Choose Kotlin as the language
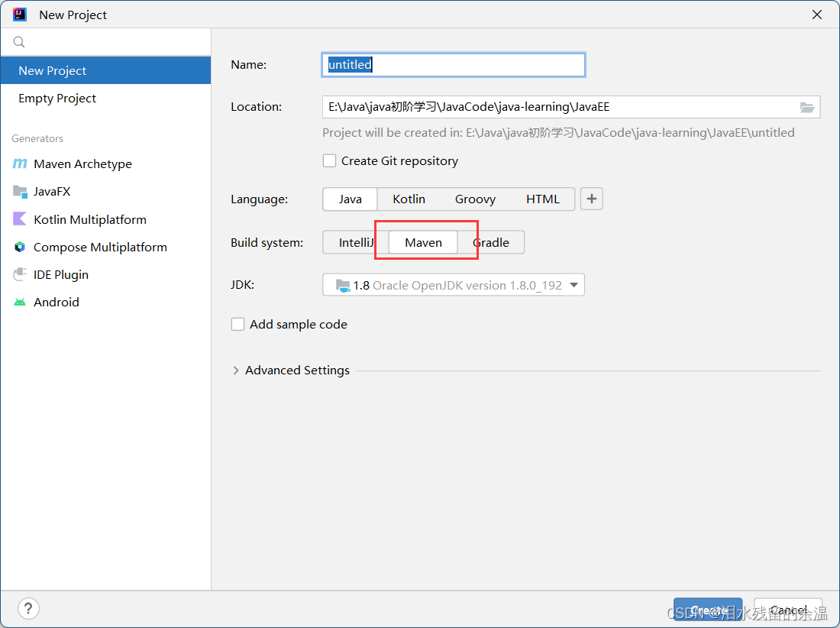The height and width of the screenshot is (628, 840). pos(409,199)
